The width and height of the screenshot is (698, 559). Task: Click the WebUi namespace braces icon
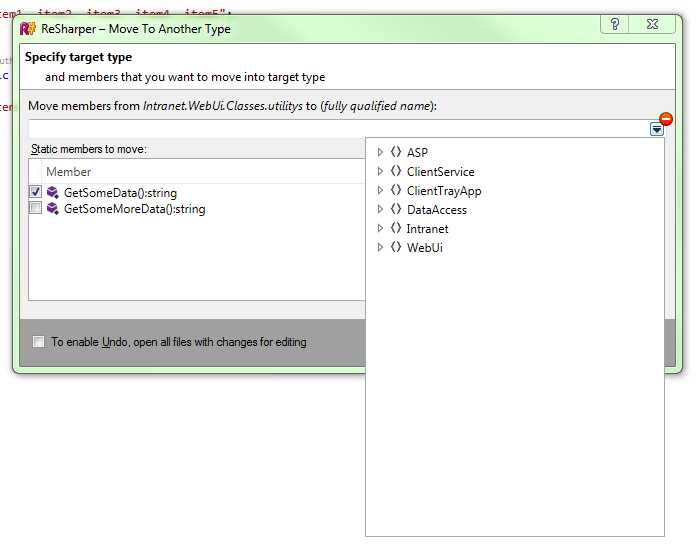[396, 247]
